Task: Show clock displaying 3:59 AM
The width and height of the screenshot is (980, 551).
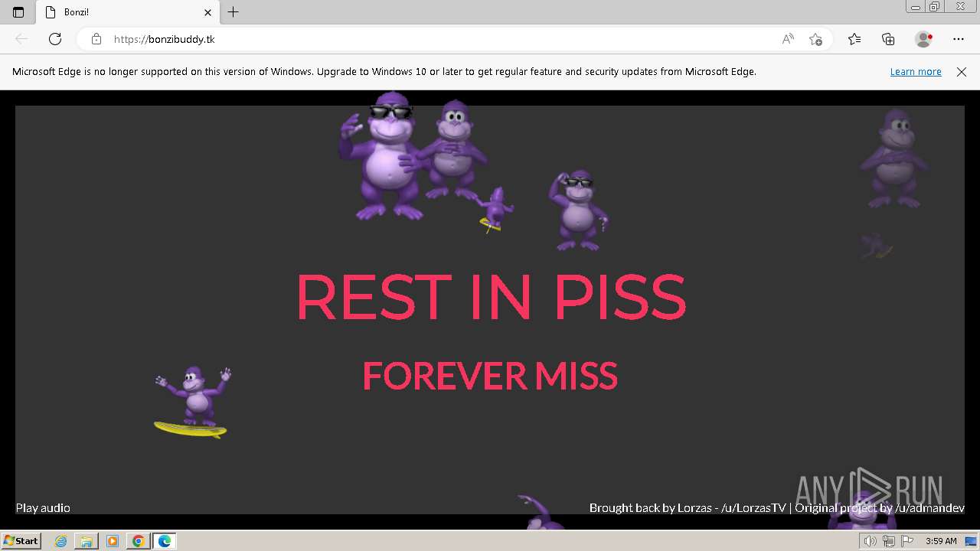Action: [941, 541]
